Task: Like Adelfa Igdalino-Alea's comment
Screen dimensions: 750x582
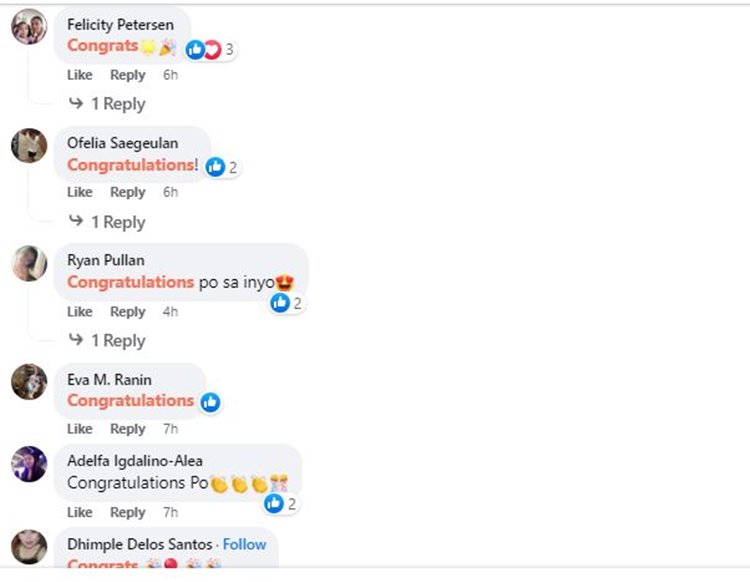Action: click(x=80, y=512)
